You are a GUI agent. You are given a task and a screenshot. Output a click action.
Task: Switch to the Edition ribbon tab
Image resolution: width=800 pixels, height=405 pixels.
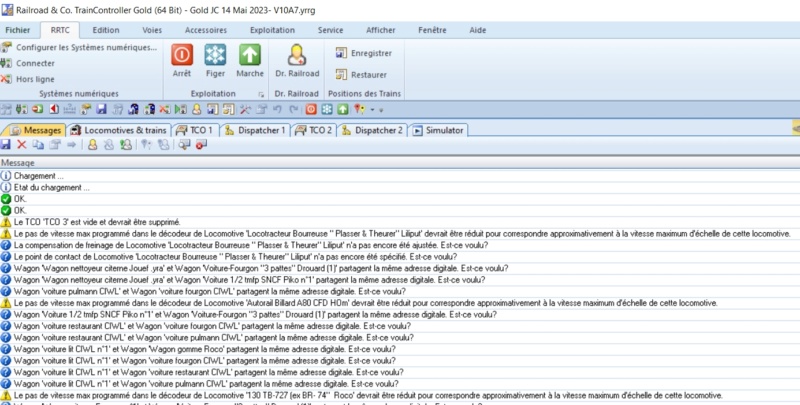pos(106,30)
